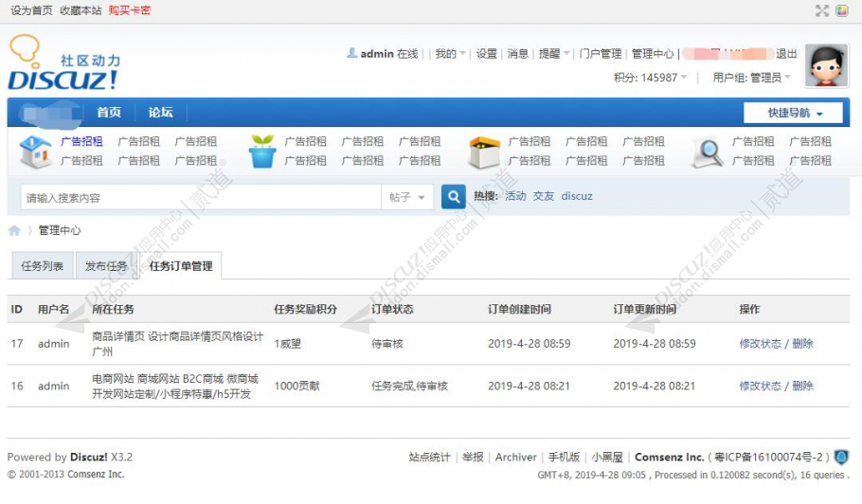Click 修改状态 for order 17
This screenshot has width=862, height=504.
point(761,344)
